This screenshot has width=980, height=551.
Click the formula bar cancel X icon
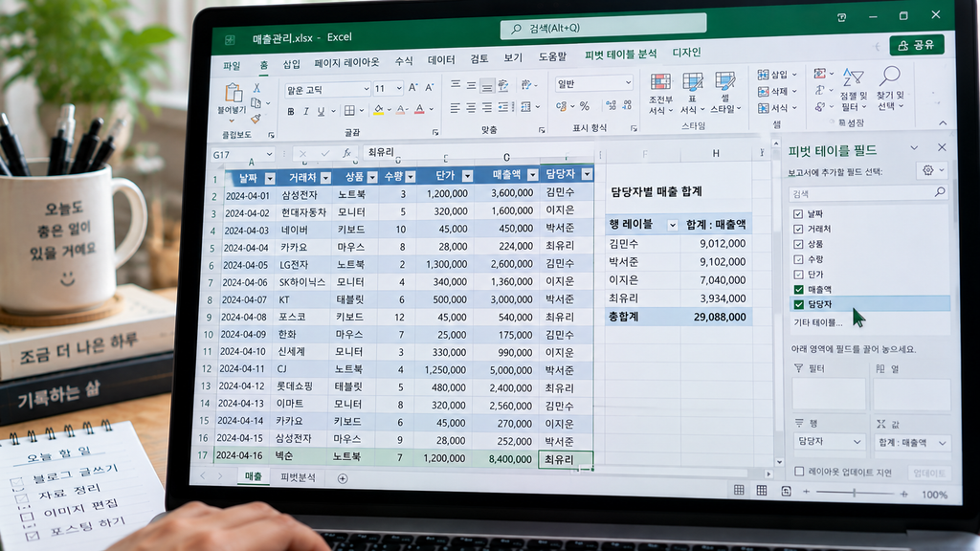tap(302, 154)
